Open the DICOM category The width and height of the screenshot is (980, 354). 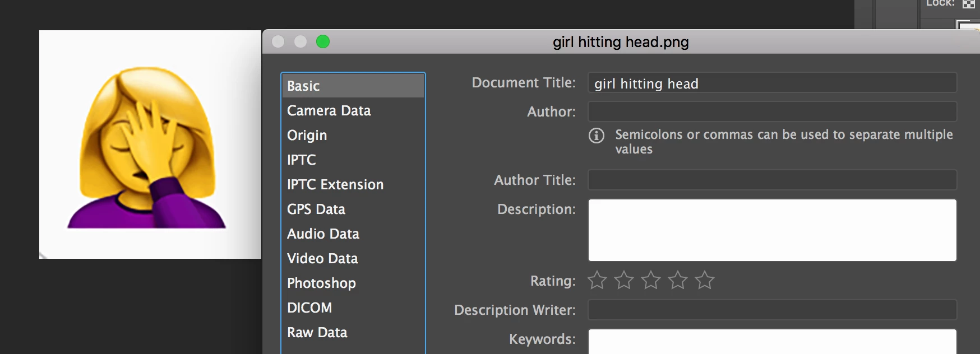[353, 308]
